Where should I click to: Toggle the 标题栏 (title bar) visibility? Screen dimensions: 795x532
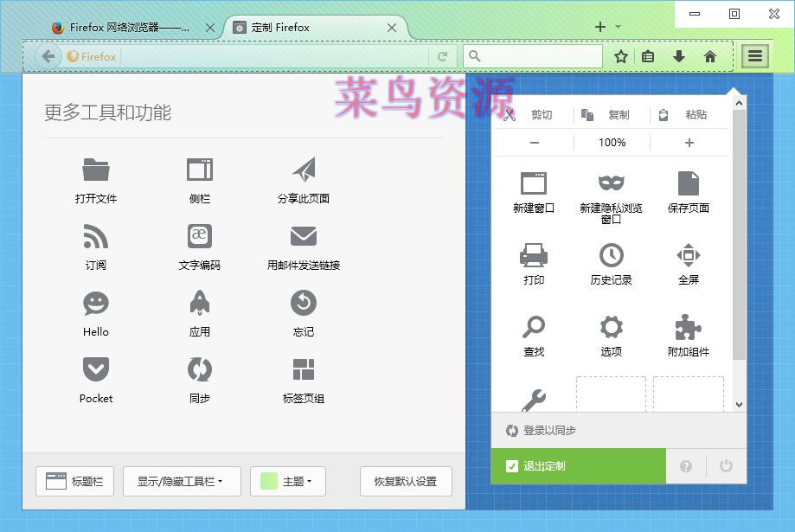(x=74, y=481)
